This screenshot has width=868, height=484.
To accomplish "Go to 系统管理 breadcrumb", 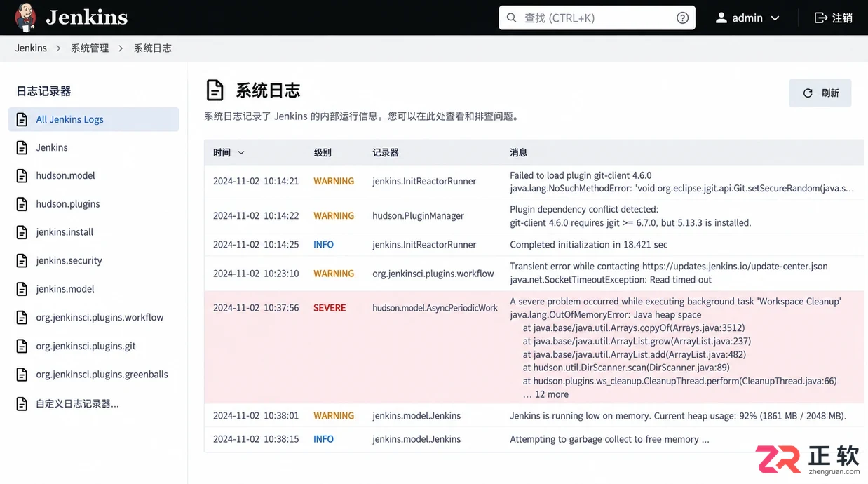I will [x=90, y=48].
